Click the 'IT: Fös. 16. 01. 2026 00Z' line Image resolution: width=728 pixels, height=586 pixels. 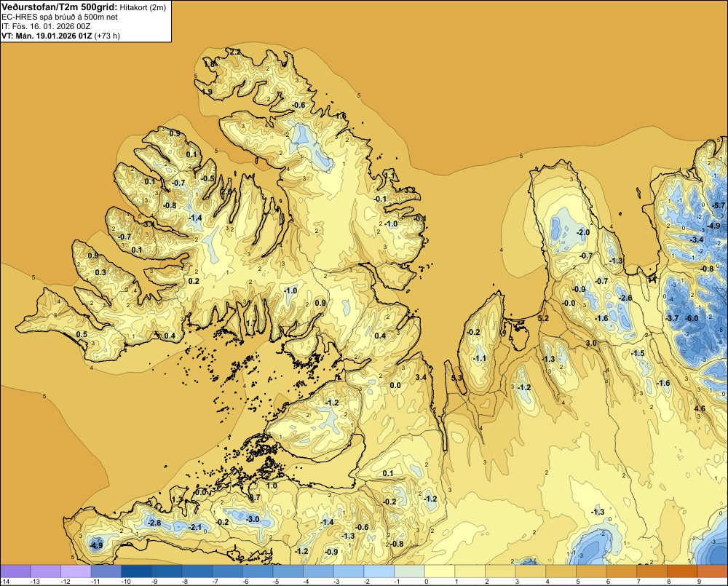pyautogui.click(x=47, y=26)
